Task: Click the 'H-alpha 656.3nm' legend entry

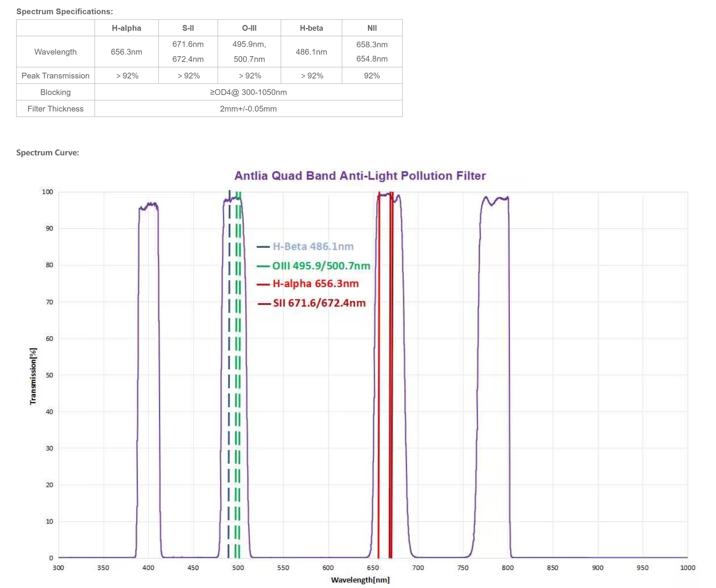Action: (x=308, y=284)
